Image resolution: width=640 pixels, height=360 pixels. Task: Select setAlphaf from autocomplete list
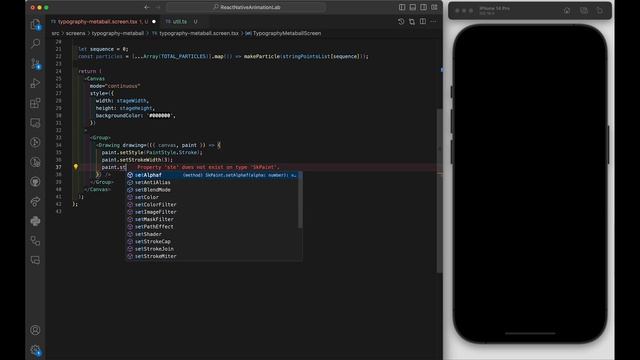[214, 175]
